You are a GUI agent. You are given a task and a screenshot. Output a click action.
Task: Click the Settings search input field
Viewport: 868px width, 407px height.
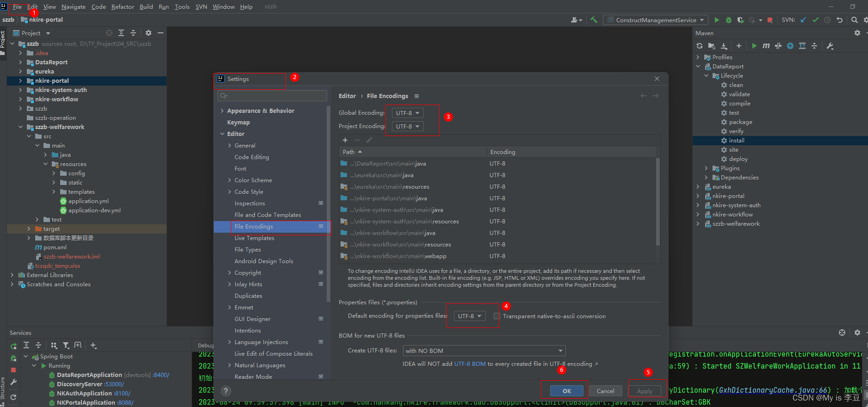pos(272,96)
